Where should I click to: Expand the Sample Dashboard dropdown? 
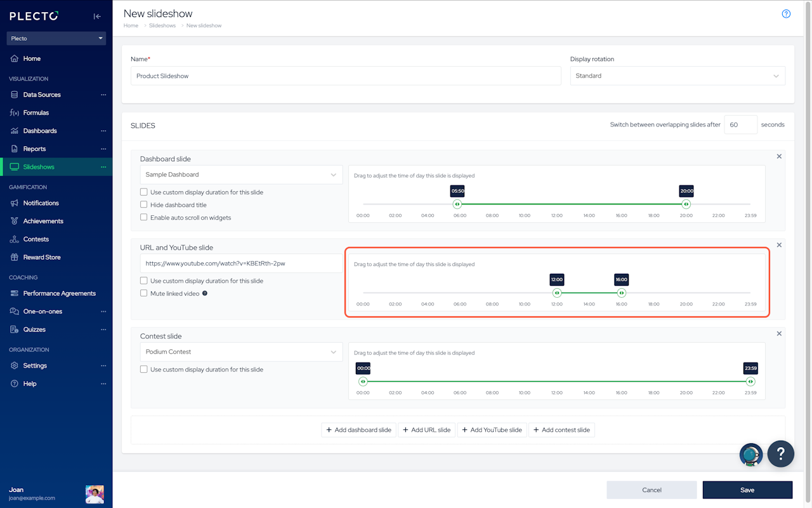click(241, 175)
